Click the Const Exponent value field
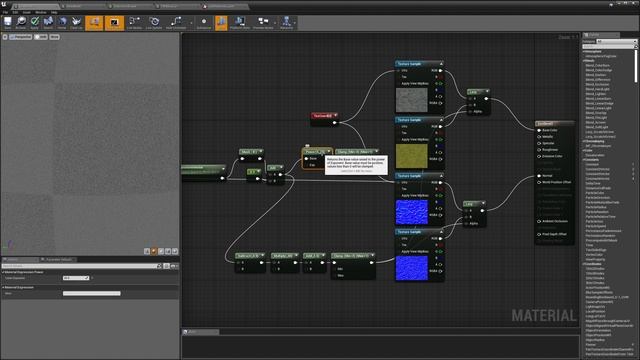Screen dimensions: 640x360 76,278
